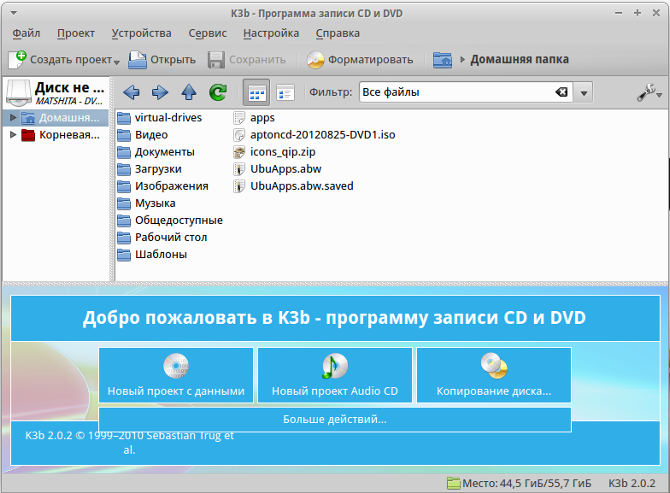Open the Сервис menu
The height and width of the screenshot is (493, 670).
click(208, 33)
